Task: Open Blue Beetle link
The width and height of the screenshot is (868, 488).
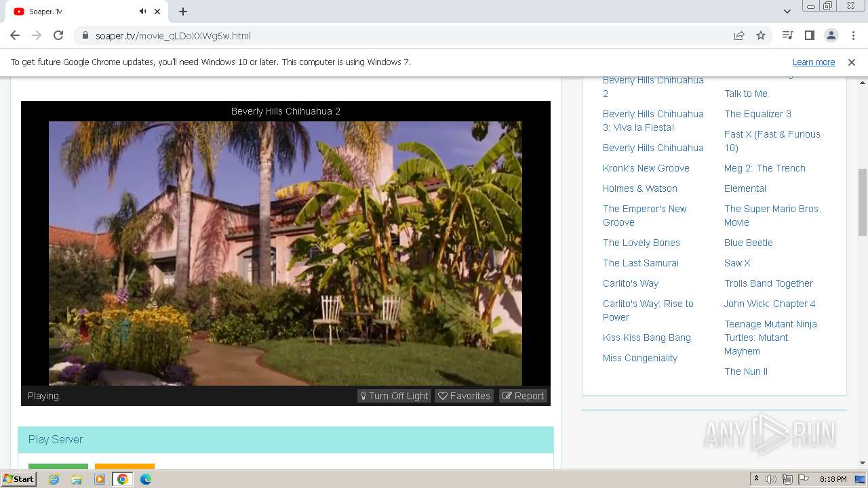Action: pyautogui.click(x=748, y=243)
